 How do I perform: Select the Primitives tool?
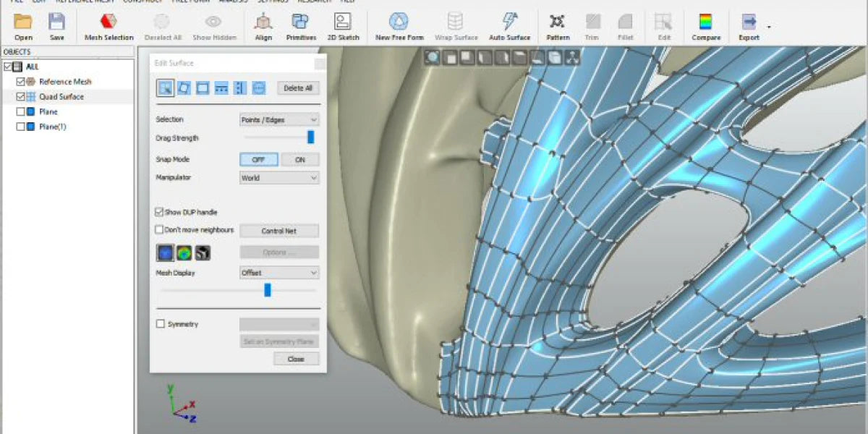[x=301, y=27]
